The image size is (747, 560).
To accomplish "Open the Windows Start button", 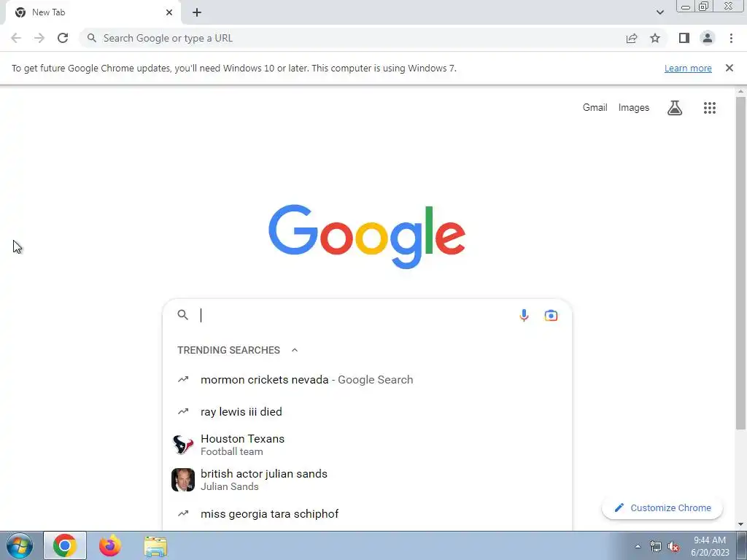I will [x=20, y=545].
